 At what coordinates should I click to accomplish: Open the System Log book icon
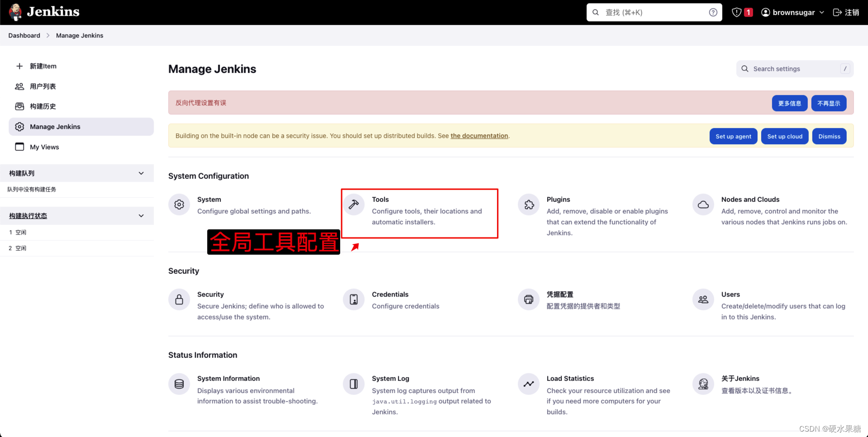[354, 384]
